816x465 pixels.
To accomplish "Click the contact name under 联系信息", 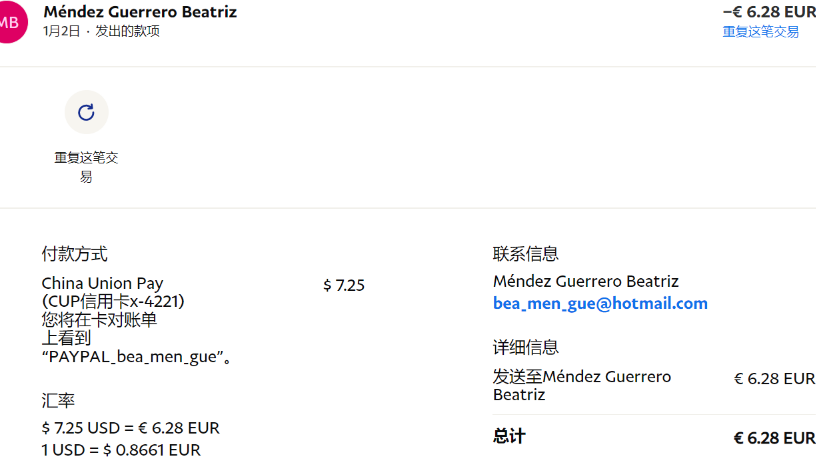I will 585,281.
